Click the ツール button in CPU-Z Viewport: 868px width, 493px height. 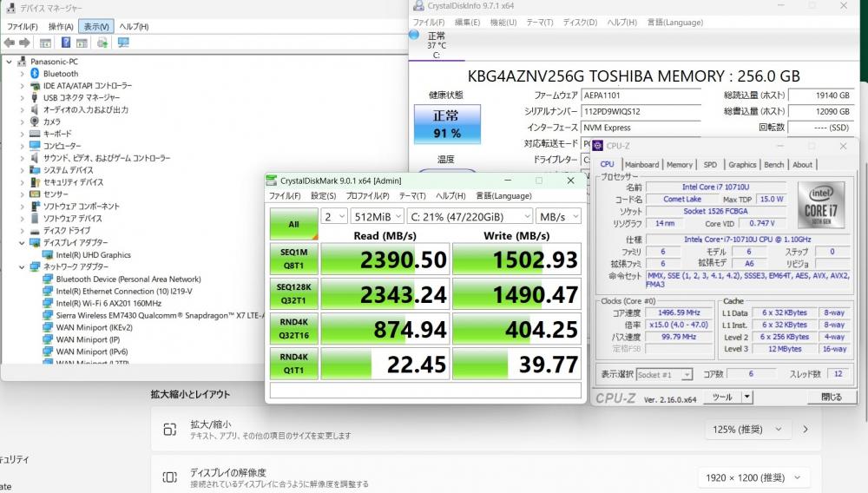tap(722, 397)
